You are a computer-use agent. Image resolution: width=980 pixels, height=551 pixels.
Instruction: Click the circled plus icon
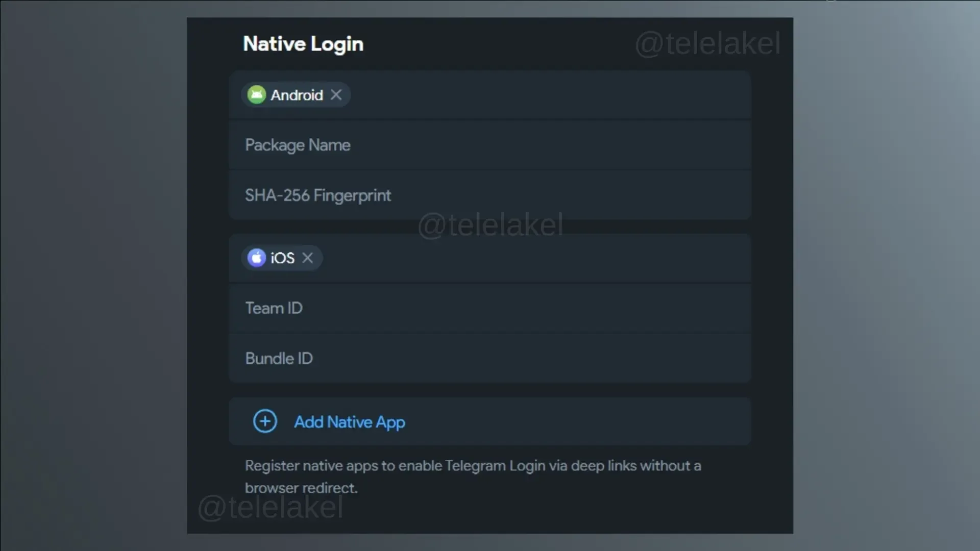click(x=265, y=421)
